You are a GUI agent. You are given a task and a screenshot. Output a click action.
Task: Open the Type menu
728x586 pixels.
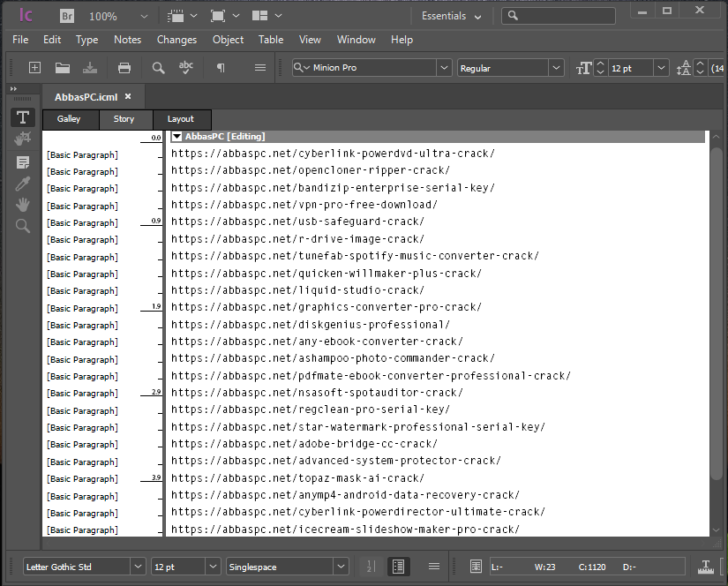[86, 40]
